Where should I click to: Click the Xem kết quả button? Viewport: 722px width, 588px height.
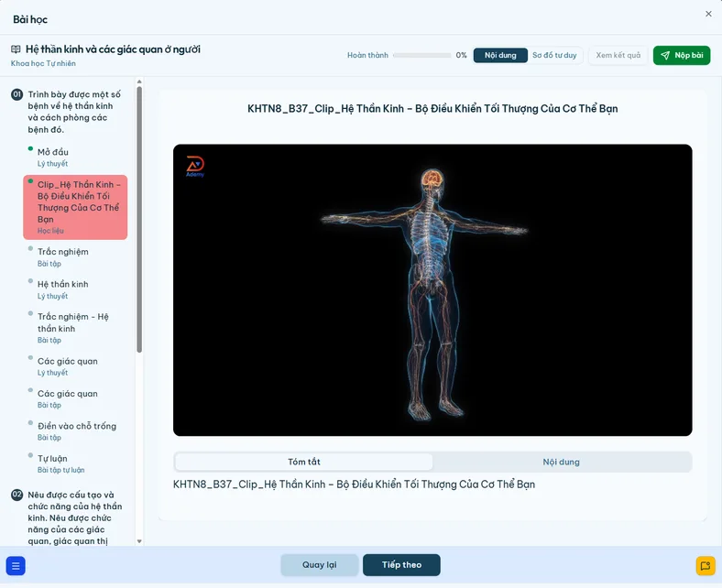pyautogui.click(x=618, y=55)
